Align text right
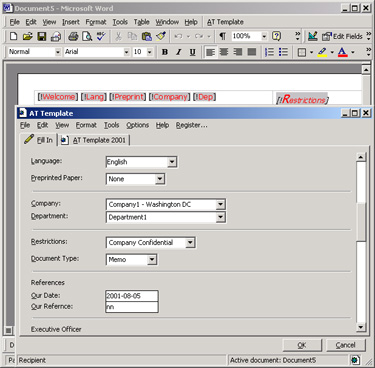The width and height of the screenshot is (375, 368). click(238, 52)
